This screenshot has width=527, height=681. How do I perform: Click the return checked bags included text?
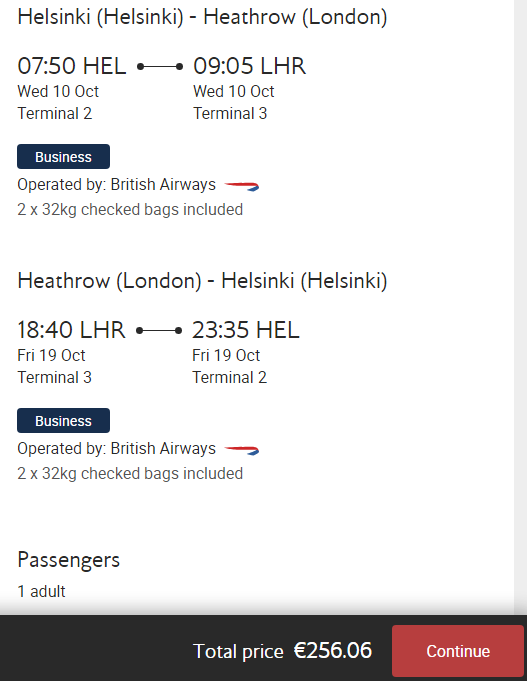coord(130,474)
